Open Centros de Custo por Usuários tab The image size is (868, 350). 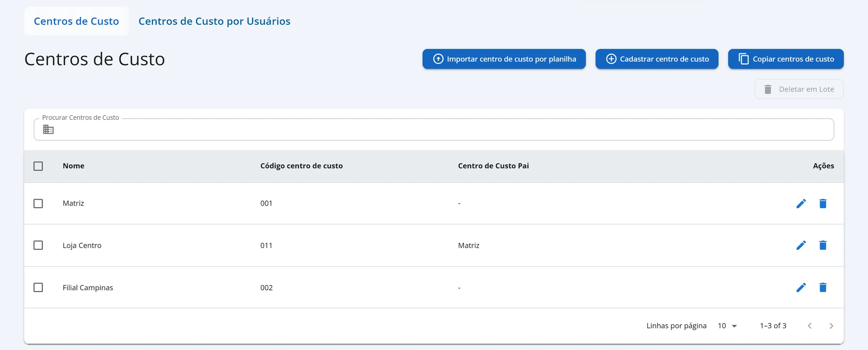click(214, 21)
